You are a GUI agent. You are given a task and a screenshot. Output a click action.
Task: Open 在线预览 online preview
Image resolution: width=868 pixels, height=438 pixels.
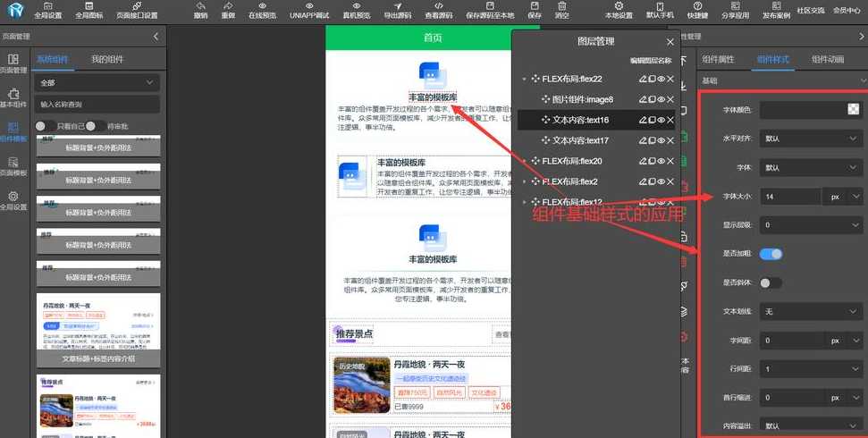click(x=262, y=11)
